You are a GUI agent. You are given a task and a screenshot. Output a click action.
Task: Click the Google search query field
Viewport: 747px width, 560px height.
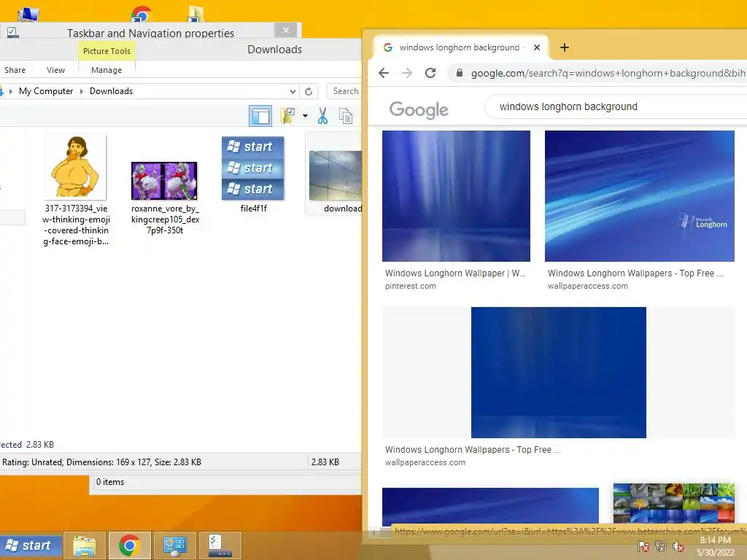[614, 106]
